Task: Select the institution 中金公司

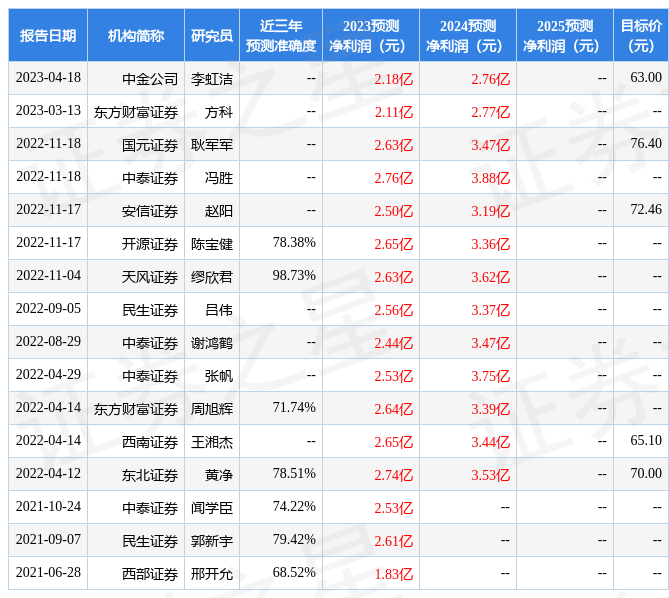Action: click(150, 79)
